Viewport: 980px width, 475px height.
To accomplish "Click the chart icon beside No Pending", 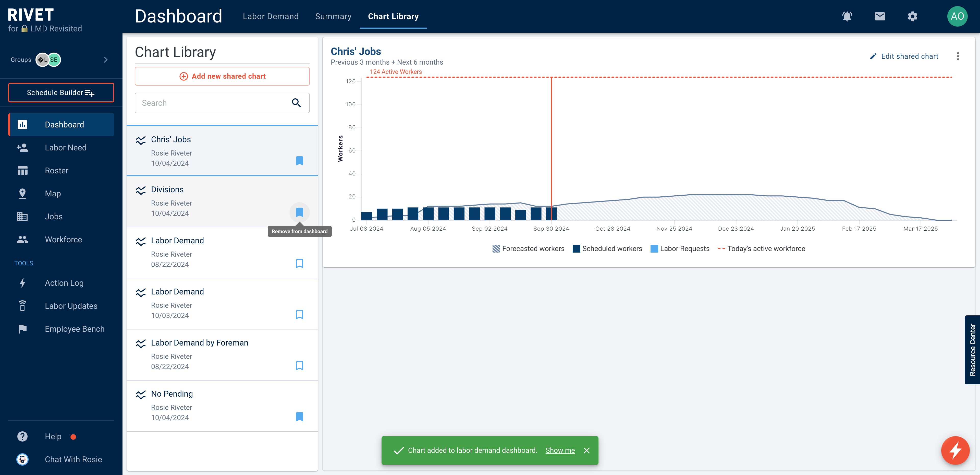I will click(x=141, y=394).
